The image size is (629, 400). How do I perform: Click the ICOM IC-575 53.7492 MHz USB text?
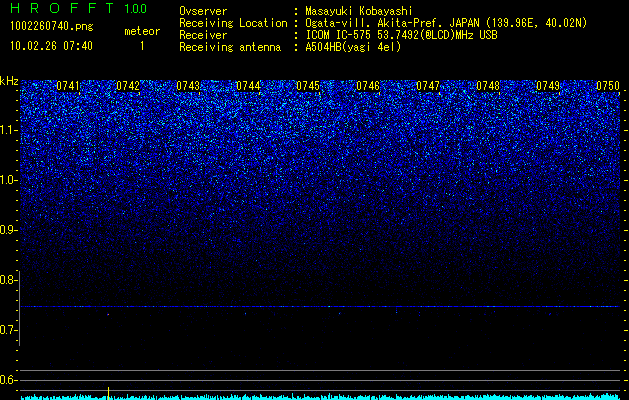401,35
